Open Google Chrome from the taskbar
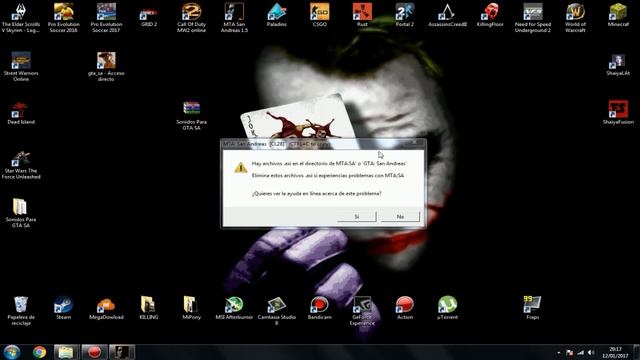The width and height of the screenshot is (640, 360). click(x=40, y=352)
